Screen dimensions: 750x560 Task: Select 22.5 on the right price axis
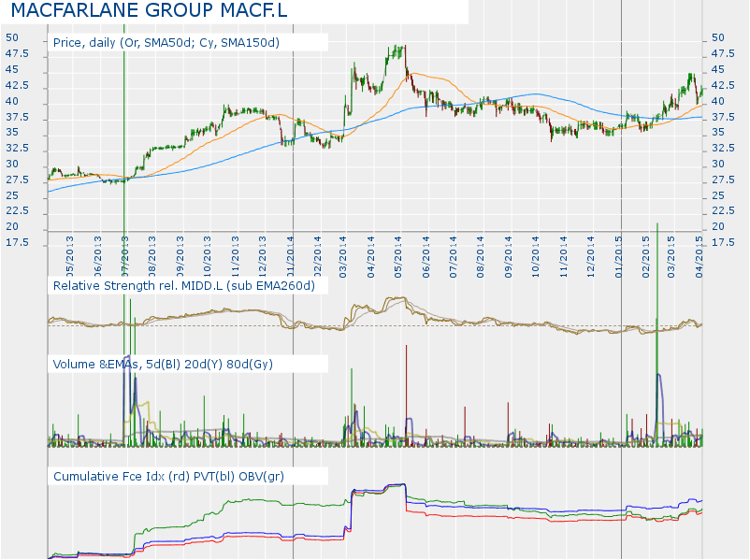[723, 211]
